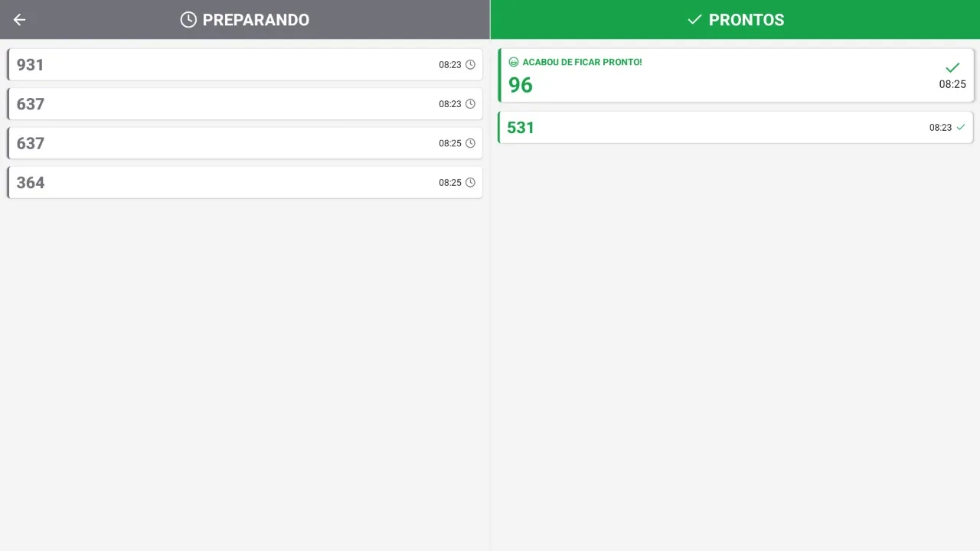Click the 08:25 timestamp on order 96
The image size is (980, 551).
point(952,84)
